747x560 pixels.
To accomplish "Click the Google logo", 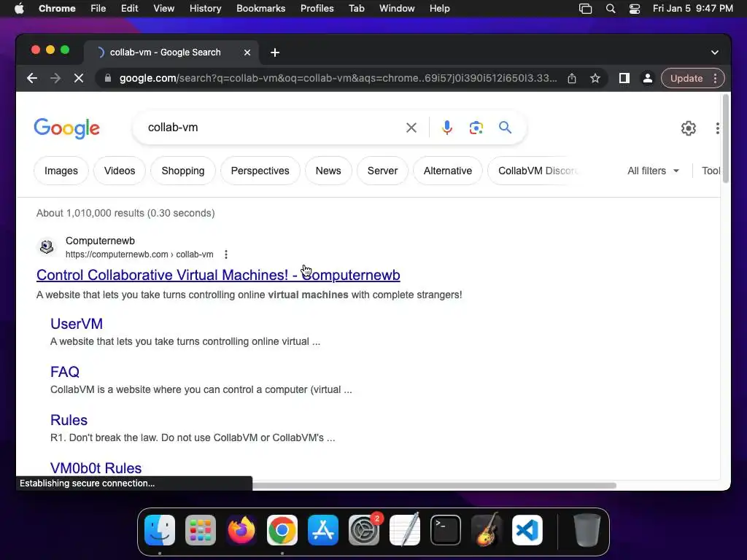I will tap(66, 128).
